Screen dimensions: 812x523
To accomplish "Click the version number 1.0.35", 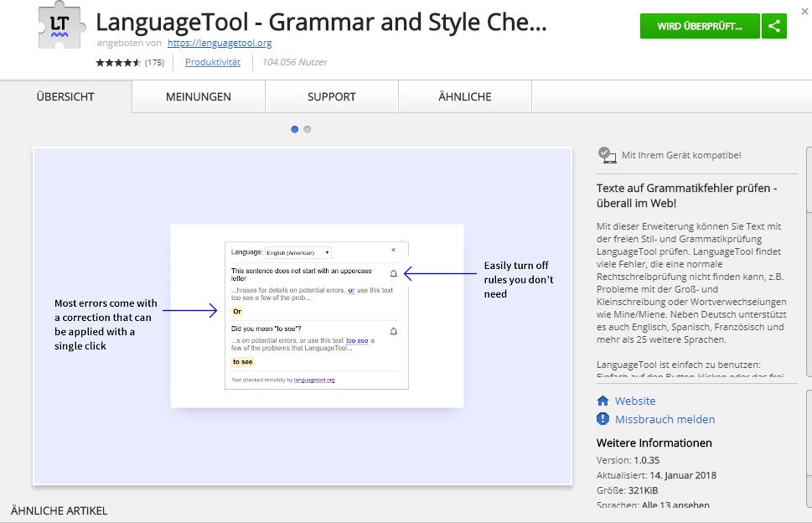I will 646,460.
